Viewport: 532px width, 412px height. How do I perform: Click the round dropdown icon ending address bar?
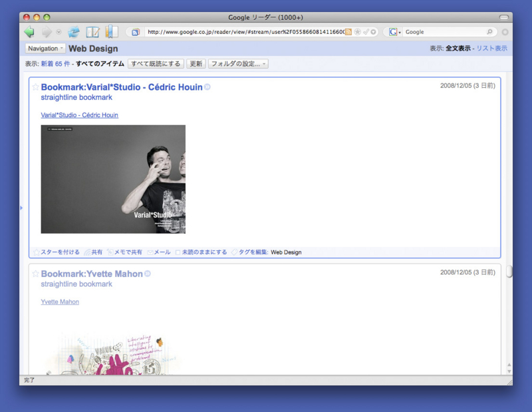pos(373,32)
